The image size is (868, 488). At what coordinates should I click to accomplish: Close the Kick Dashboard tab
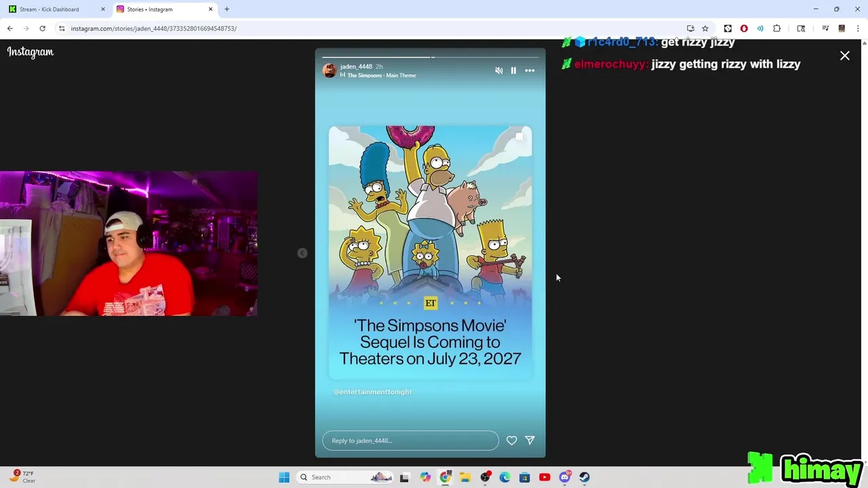pos(103,9)
